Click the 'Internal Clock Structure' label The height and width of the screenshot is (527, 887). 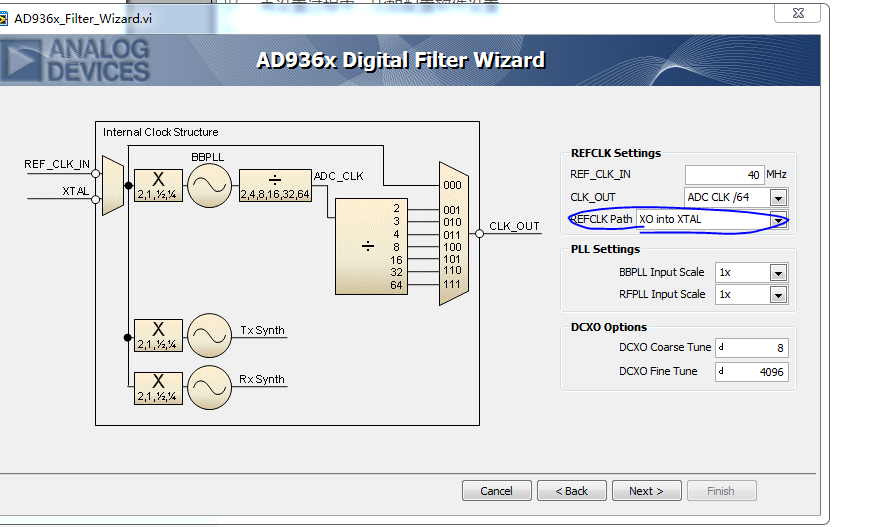(x=161, y=132)
